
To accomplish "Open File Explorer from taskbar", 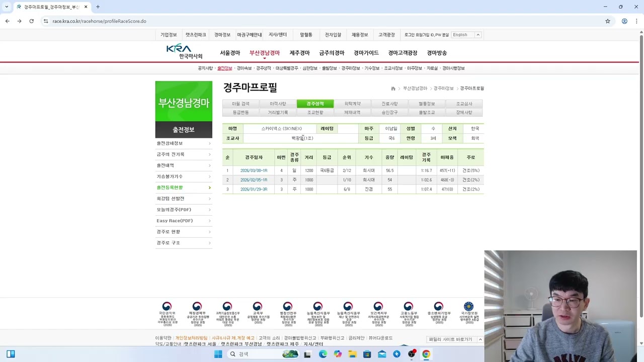I will point(352,354).
